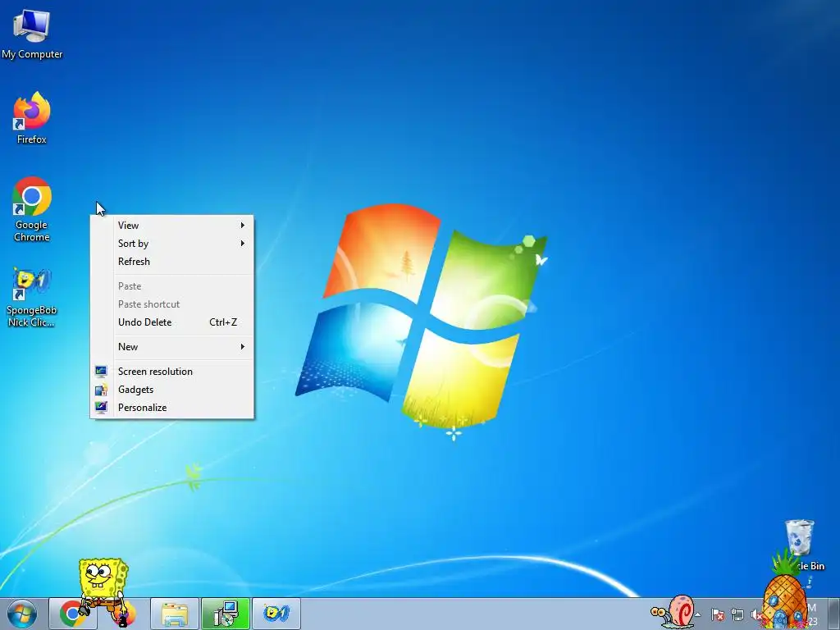Show hidden tray icons arrow
The width and height of the screenshot is (840, 630).
(697, 614)
